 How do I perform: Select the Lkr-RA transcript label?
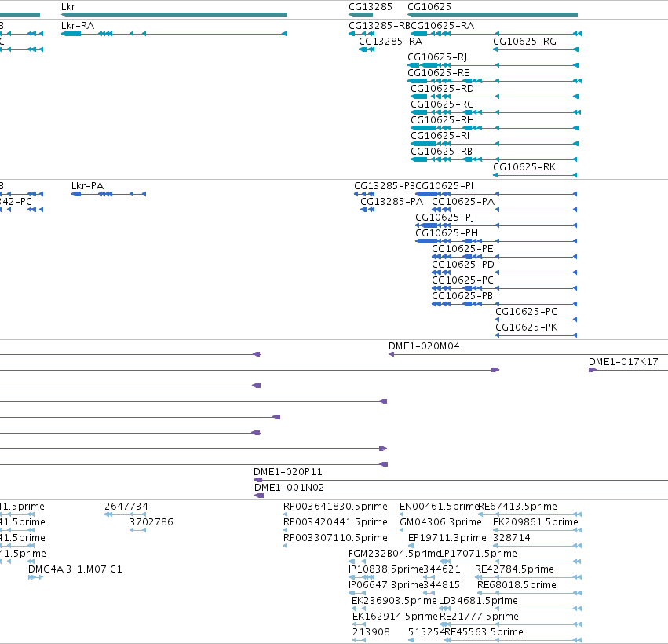(78, 26)
